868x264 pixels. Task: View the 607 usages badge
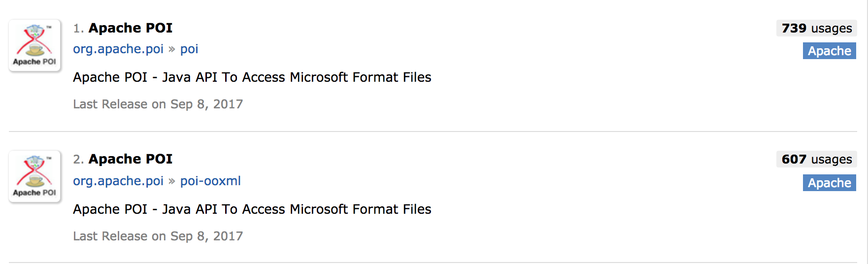(x=816, y=159)
